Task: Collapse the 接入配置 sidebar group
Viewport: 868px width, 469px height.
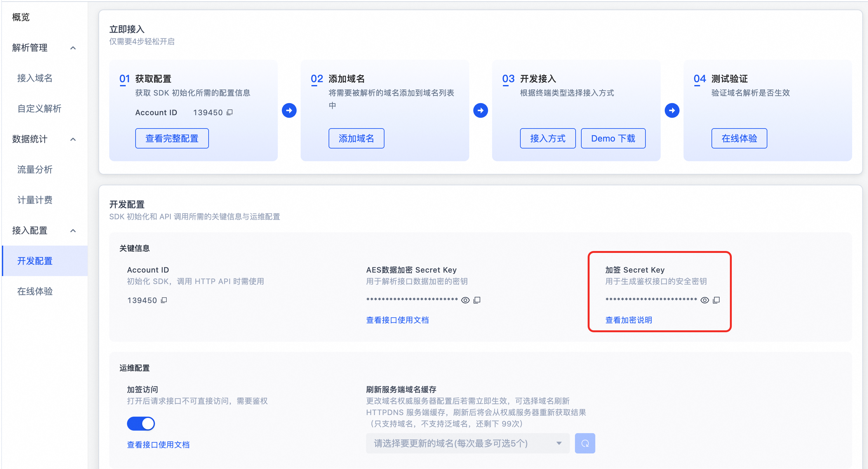Action: [73, 231]
